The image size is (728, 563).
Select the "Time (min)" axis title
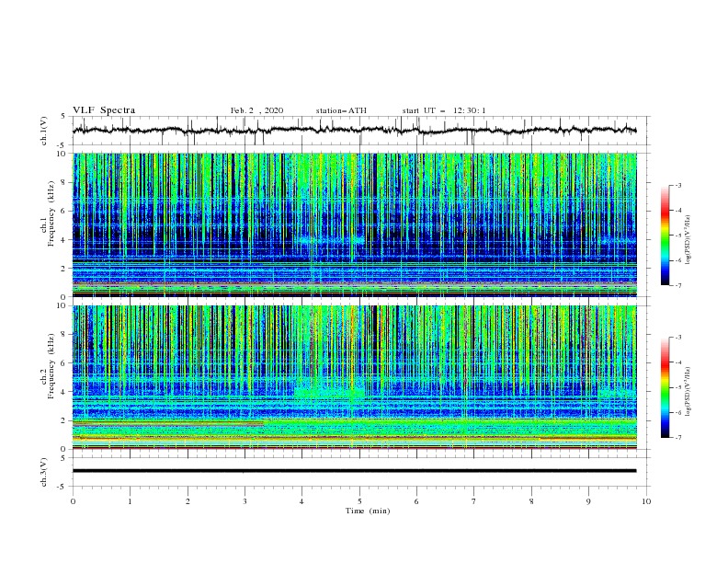click(368, 511)
